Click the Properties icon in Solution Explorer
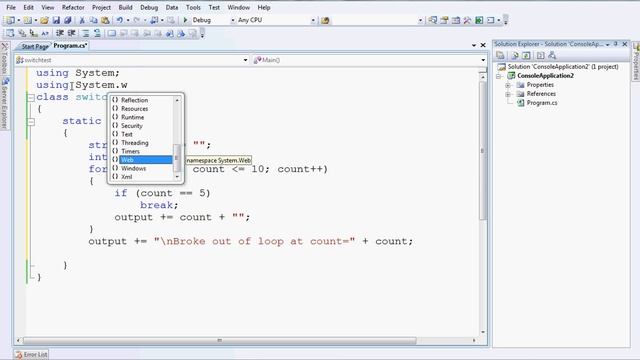This screenshot has height=360, width=640. (500, 55)
